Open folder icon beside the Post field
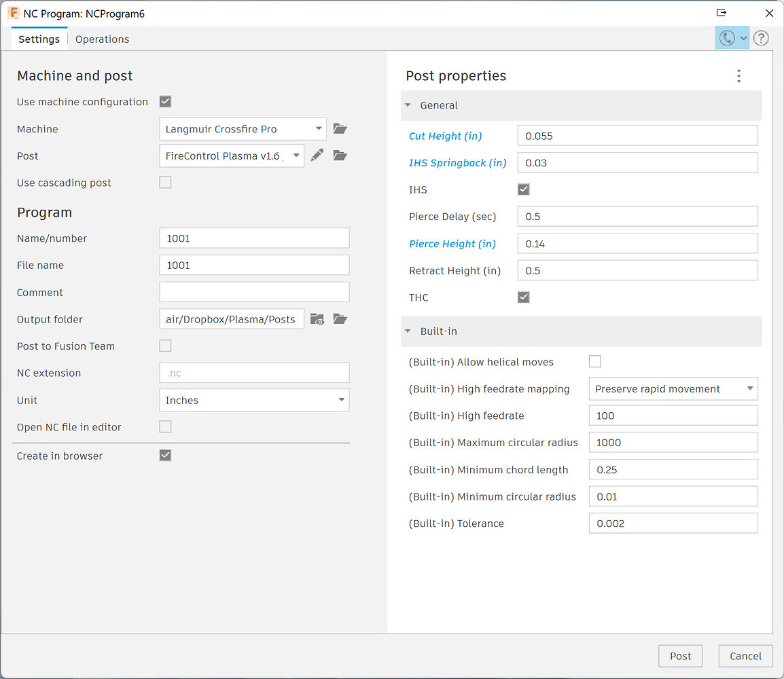 [340, 156]
